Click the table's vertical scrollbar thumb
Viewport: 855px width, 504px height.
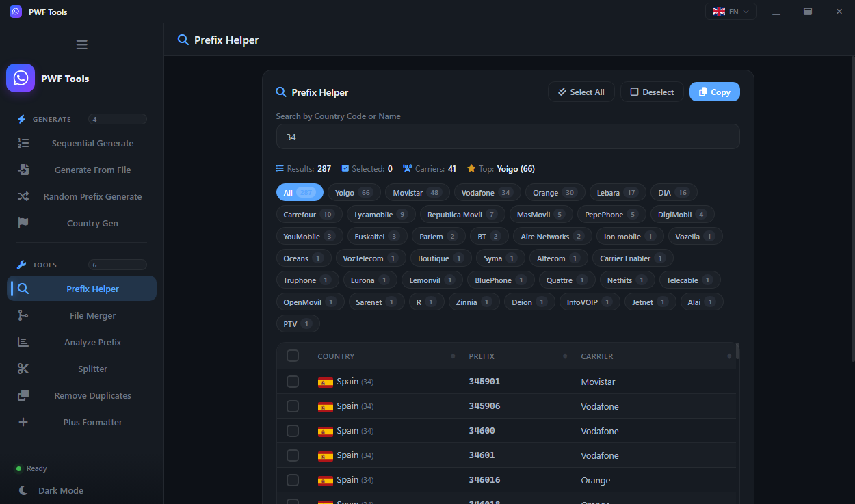point(737,351)
